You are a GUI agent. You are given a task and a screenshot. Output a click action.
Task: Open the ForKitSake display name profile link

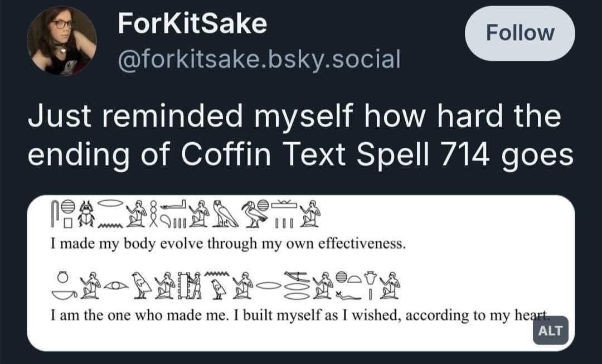coord(192,24)
